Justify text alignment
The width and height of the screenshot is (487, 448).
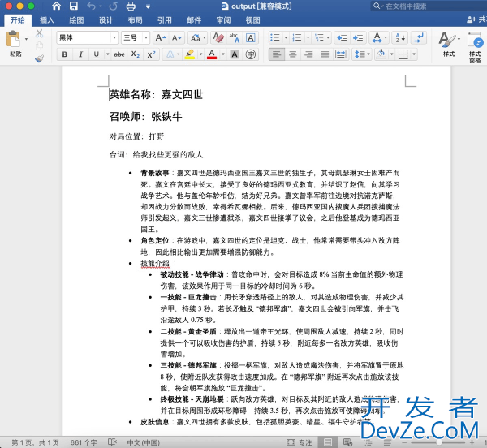tap(325, 54)
